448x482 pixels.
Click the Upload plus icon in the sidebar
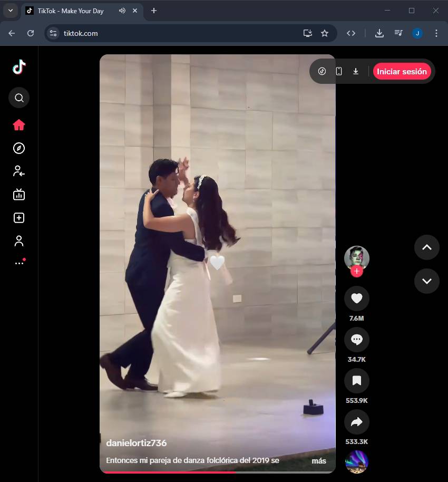(19, 218)
